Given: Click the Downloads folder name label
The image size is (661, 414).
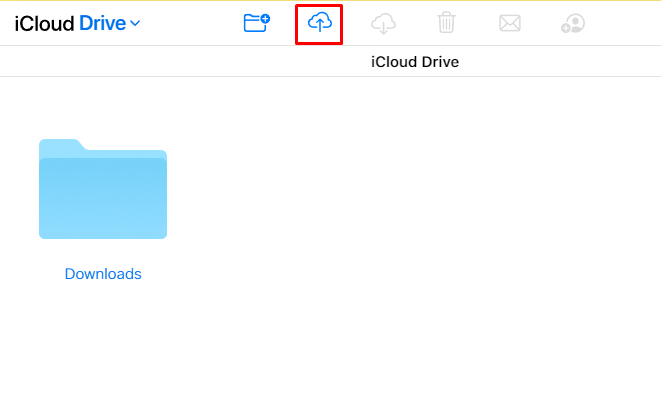Looking at the screenshot, I should pyautogui.click(x=103, y=274).
